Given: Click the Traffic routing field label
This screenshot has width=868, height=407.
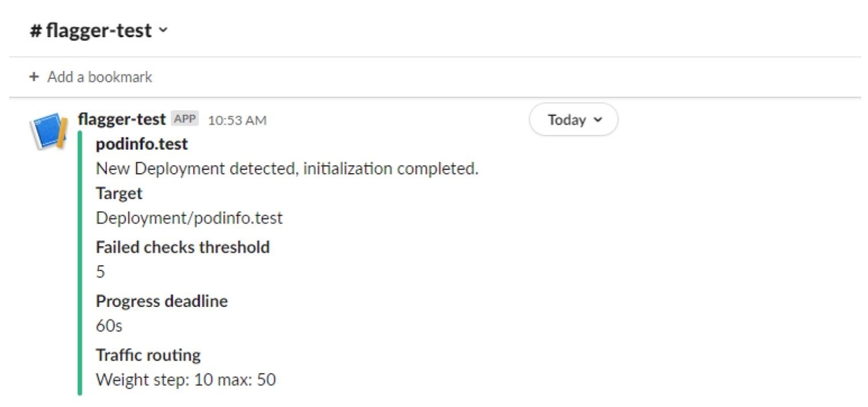Looking at the screenshot, I should click(148, 355).
